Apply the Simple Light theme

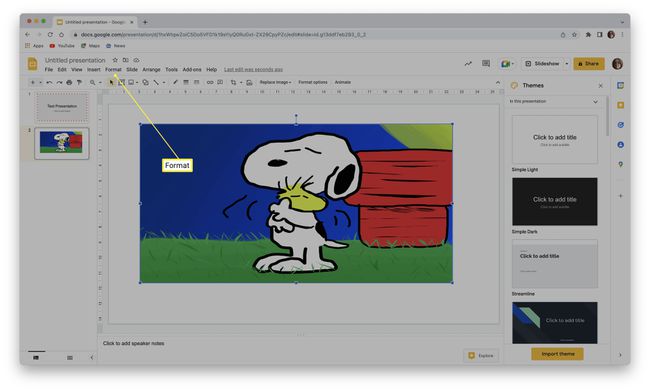(555, 139)
